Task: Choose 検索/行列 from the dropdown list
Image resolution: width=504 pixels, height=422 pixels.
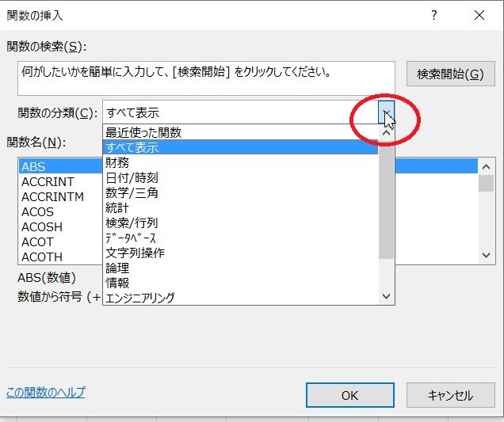Action: [132, 222]
